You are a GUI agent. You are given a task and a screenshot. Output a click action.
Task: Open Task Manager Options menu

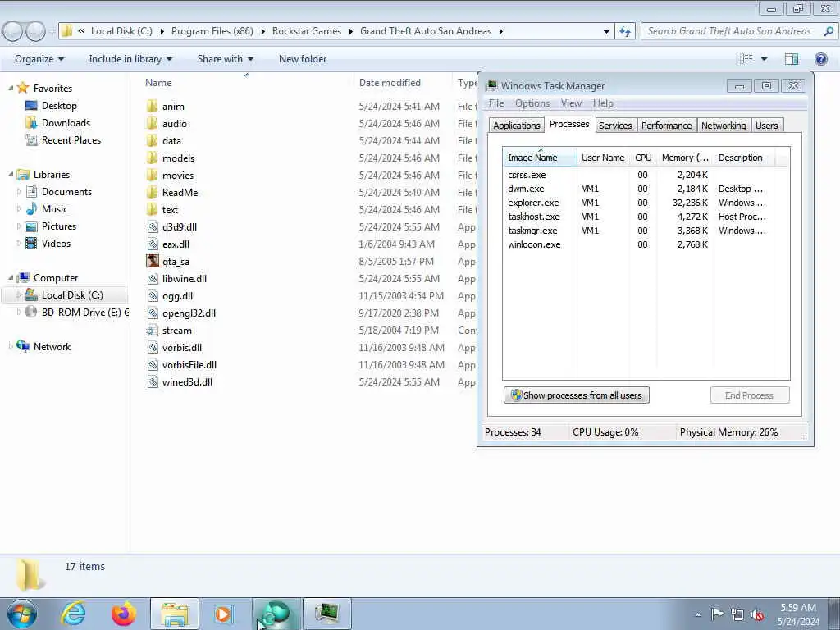[x=532, y=103]
